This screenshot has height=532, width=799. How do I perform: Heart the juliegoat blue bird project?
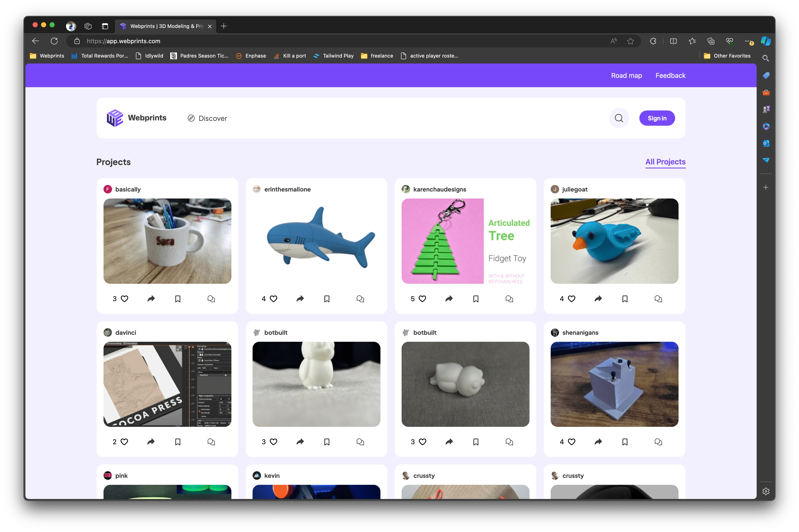click(572, 299)
